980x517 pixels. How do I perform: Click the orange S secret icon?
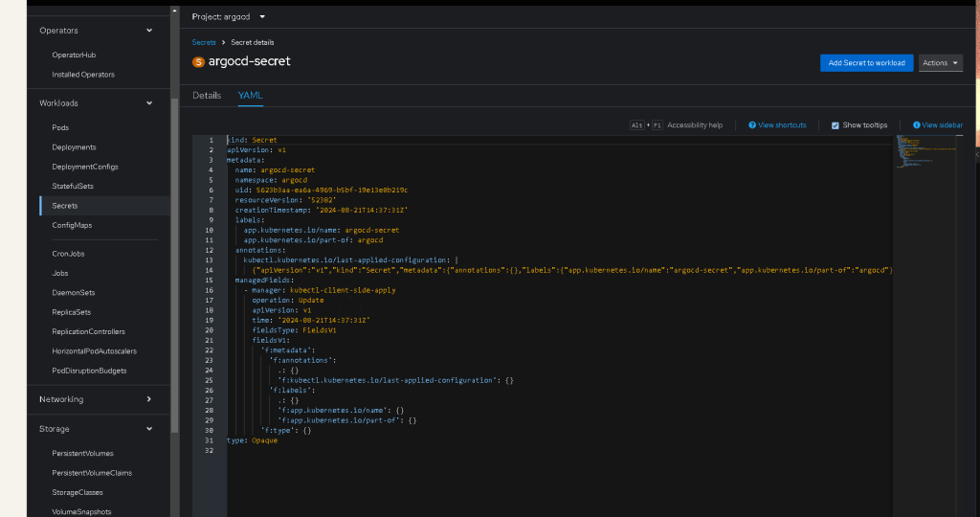click(198, 62)
